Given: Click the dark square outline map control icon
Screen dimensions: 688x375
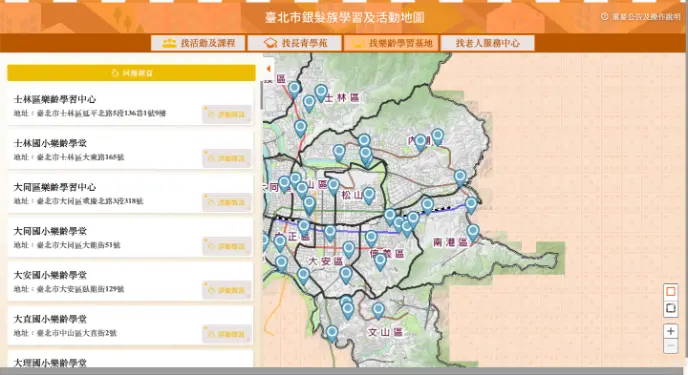Looking at the screenshot, I should tap(670, 308).
